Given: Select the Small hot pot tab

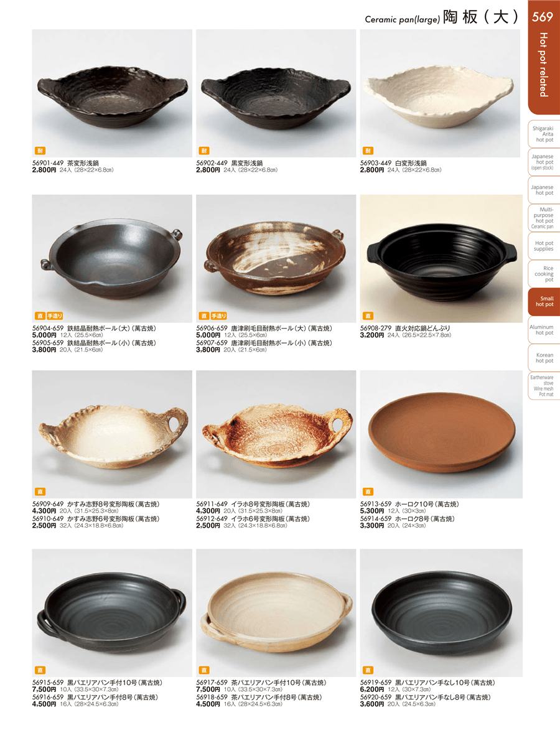Looking at the screenshot, I should [544, 302].
